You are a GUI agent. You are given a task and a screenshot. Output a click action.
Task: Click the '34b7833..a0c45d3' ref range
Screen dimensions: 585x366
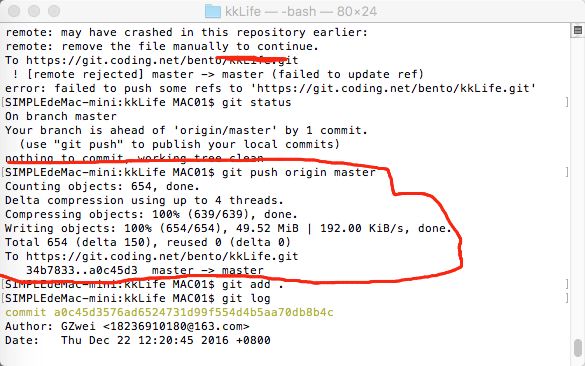pos(82,270)
